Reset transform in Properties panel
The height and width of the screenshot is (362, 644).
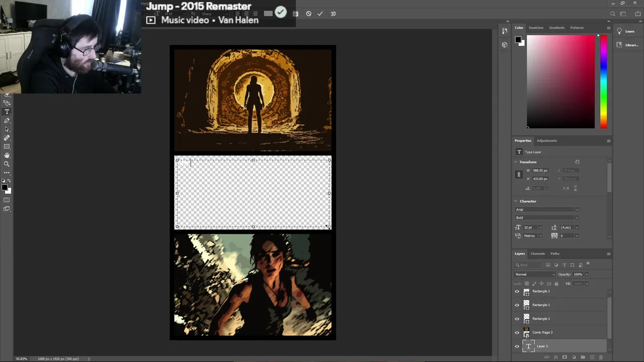pyautogui.click(x=577, y=162)
